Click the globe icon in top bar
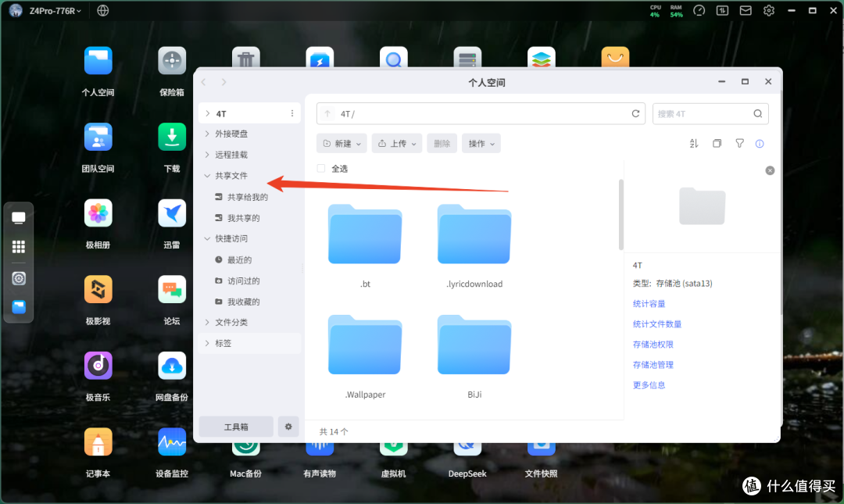Screen dimensions: 844x504 [x=103, y=11]
